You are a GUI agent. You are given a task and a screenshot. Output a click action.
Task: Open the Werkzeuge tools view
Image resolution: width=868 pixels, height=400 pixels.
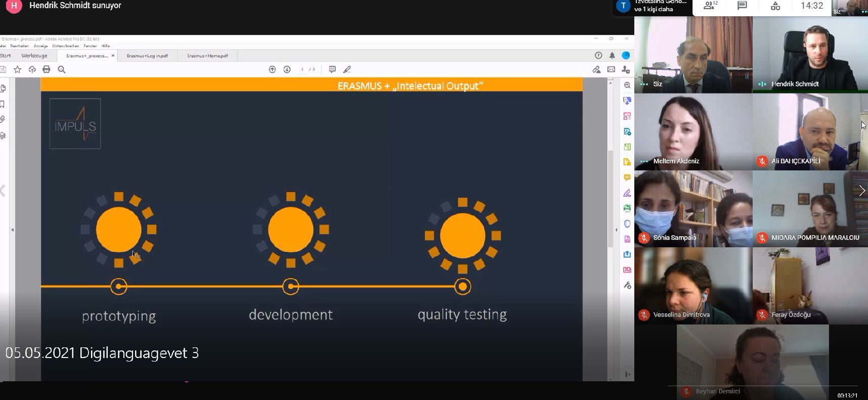tap(34, 56)
